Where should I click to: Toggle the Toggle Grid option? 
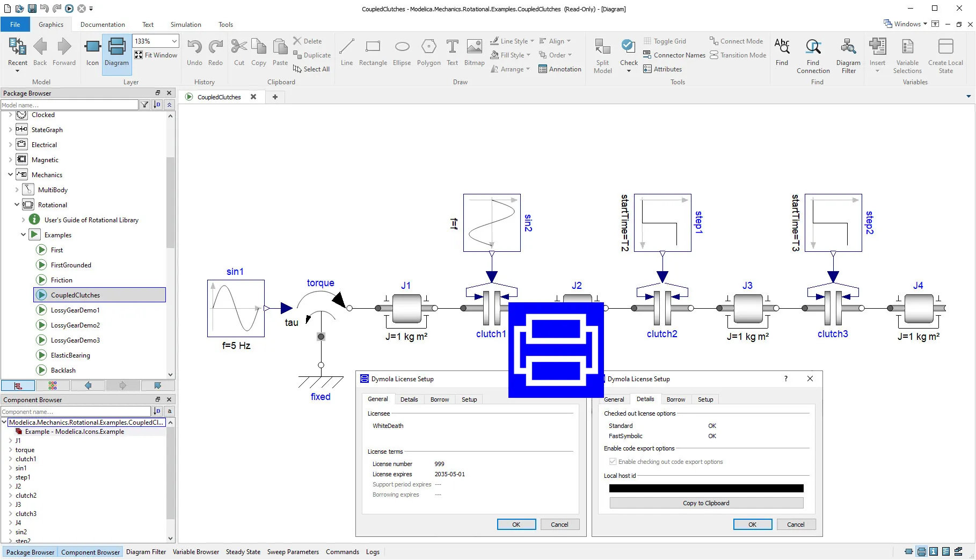coord(665,41)
